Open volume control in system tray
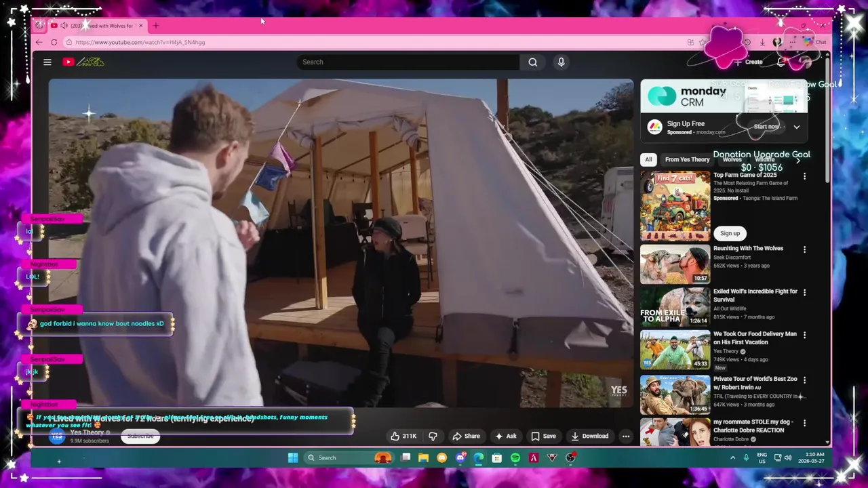 coord(788,457)
